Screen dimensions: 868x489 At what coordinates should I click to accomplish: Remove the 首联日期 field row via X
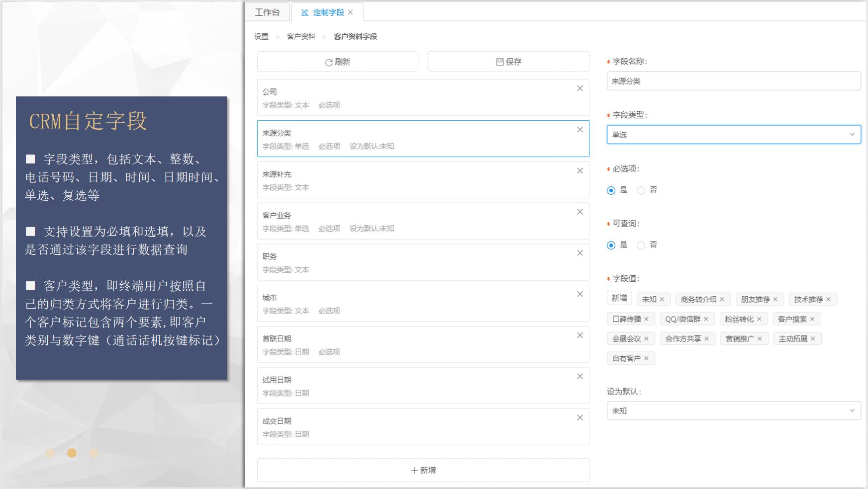[x=580, y=335]
